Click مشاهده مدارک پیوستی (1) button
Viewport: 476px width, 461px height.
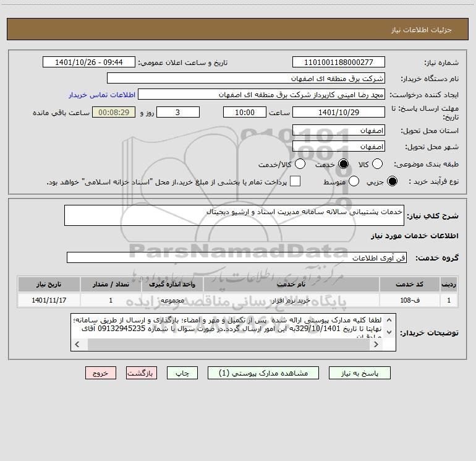tap(263, 373)
